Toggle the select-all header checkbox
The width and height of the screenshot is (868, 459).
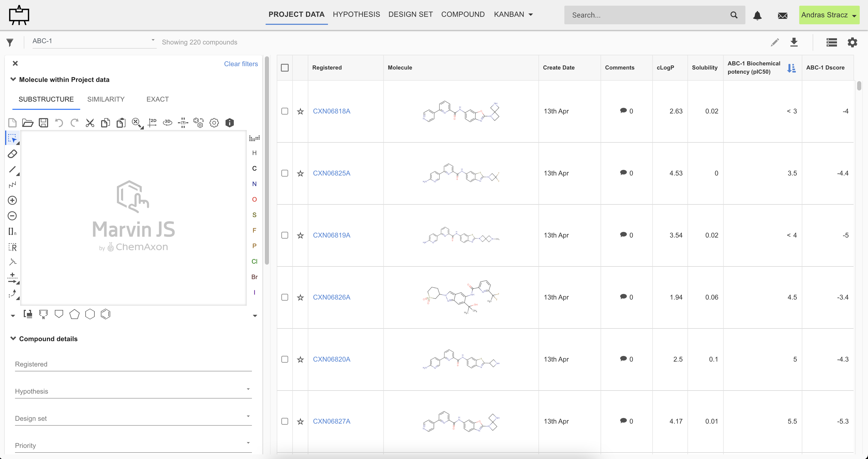click(285, 68)
